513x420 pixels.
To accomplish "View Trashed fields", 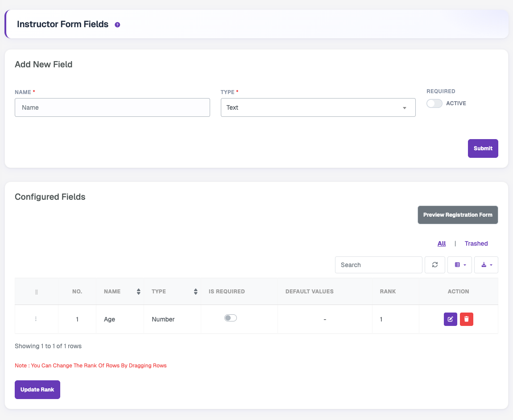I will click(476, 244).
